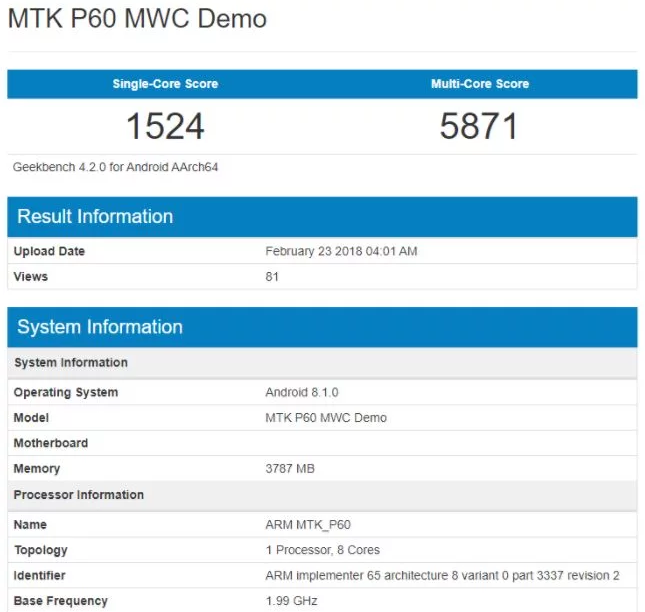
Task: Click the Result Information section header
Action: 322,217
